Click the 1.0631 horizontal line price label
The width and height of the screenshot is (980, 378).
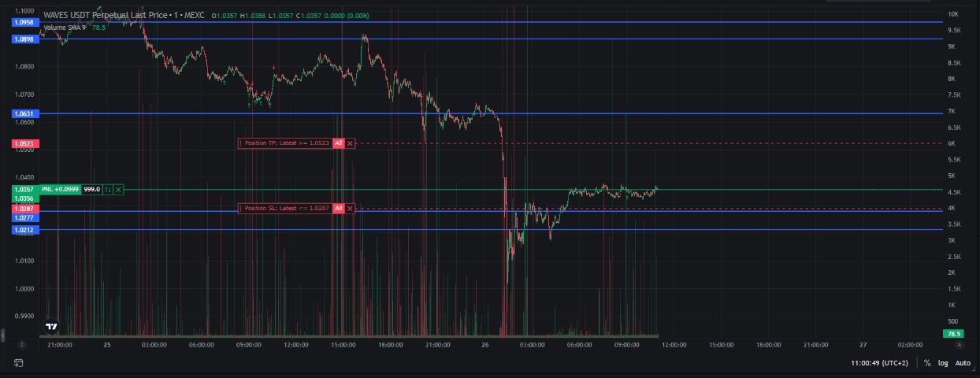coord(24,113)
